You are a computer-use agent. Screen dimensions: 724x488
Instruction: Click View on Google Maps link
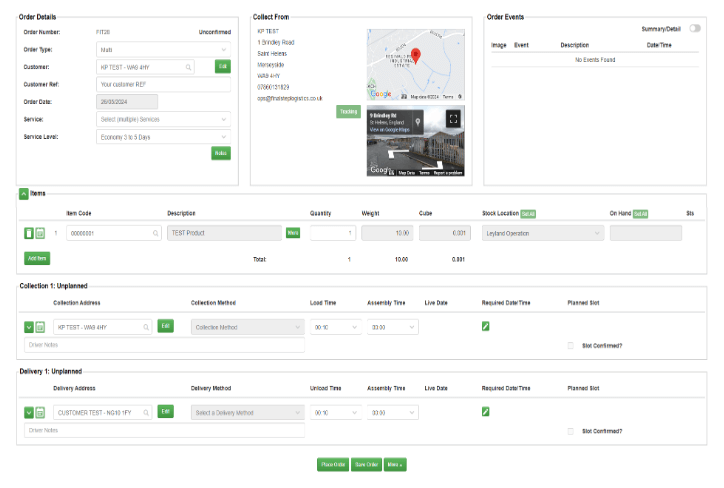point(389,130)
